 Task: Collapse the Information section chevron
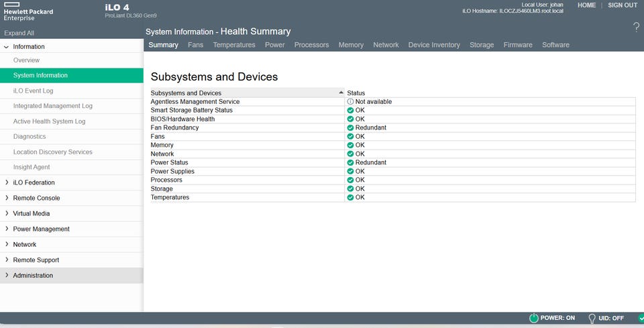6,47
